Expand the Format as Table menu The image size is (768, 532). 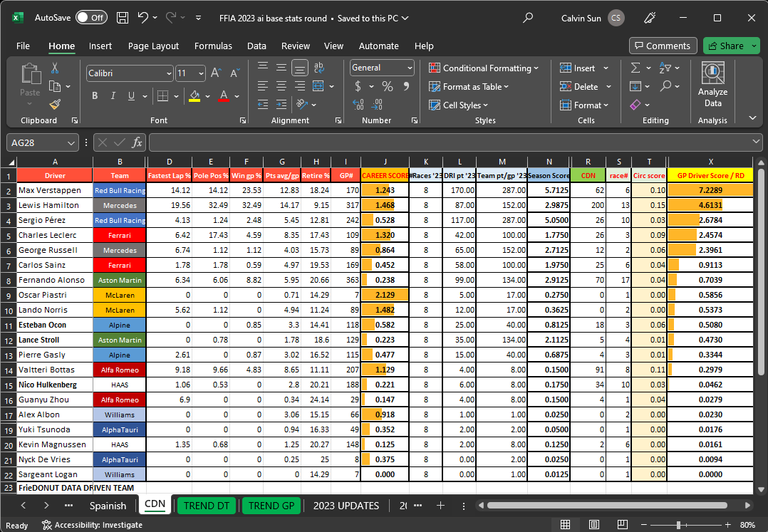pos(469,87)
